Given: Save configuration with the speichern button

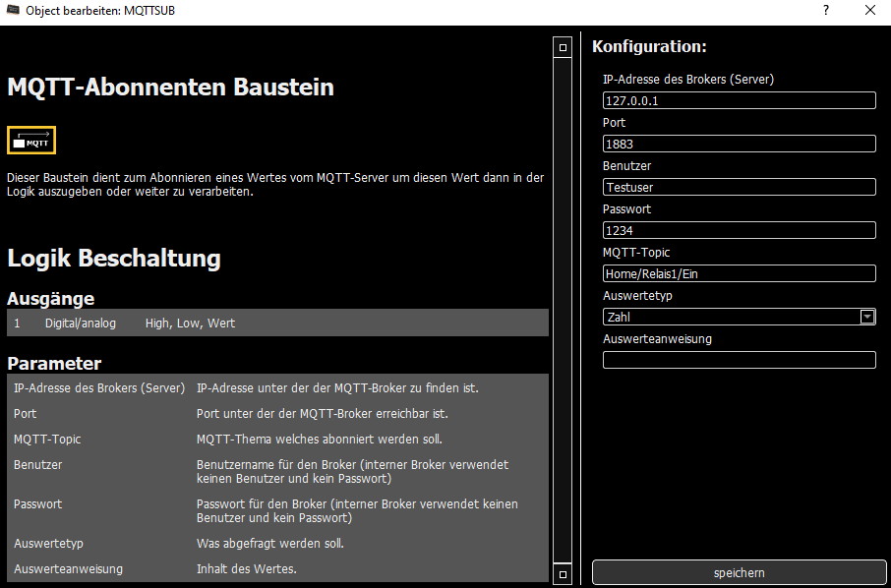Looking at the screenshot, I should tap(739, 572).
